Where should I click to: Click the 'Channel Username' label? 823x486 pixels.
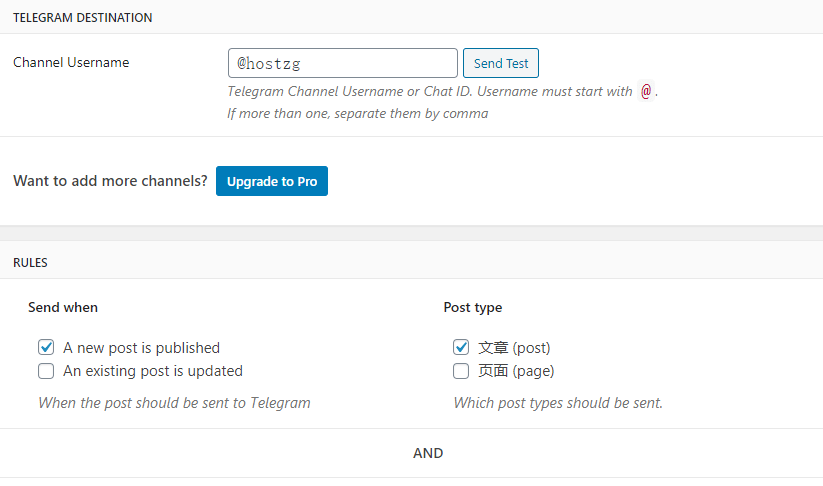tap(71, 62)
